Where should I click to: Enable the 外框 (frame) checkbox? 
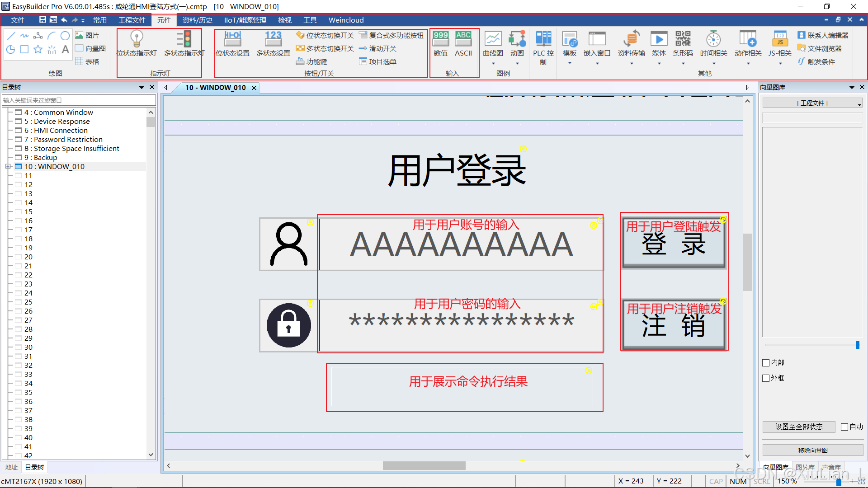pos(766,378)
